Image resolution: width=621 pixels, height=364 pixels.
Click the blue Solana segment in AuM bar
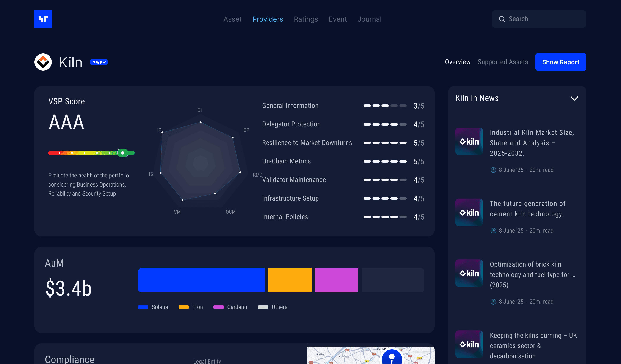(201, 280)
